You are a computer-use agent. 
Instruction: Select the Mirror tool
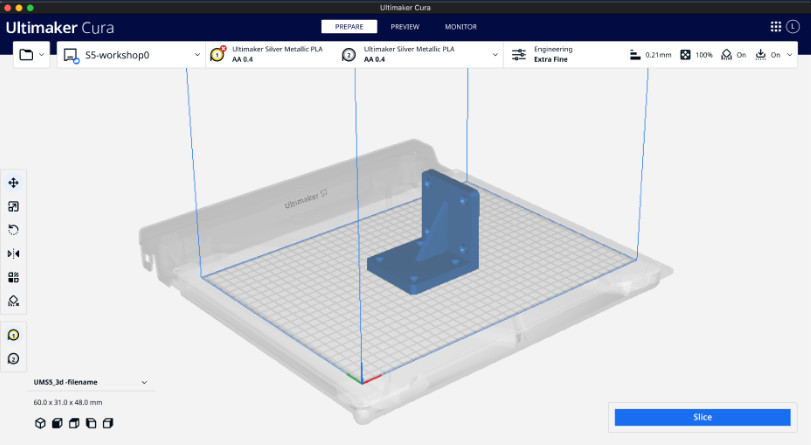pyautogui.click(x=13, y=254)
